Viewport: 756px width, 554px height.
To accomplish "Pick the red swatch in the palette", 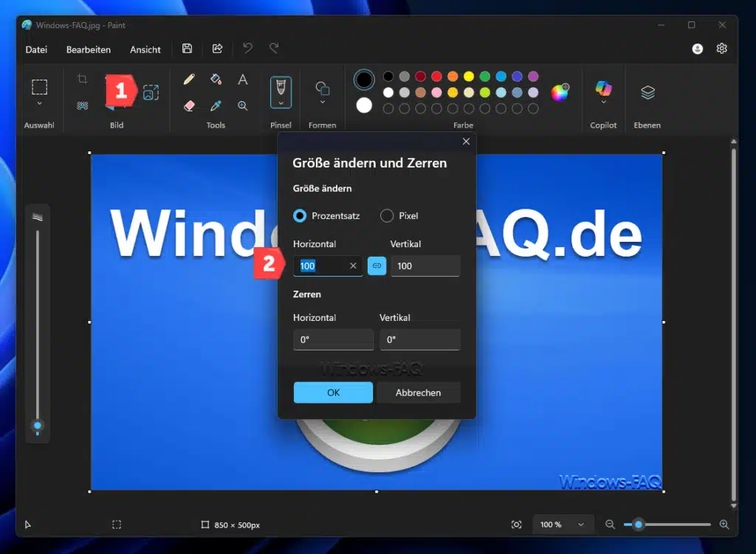I will (x=436, y=76).
